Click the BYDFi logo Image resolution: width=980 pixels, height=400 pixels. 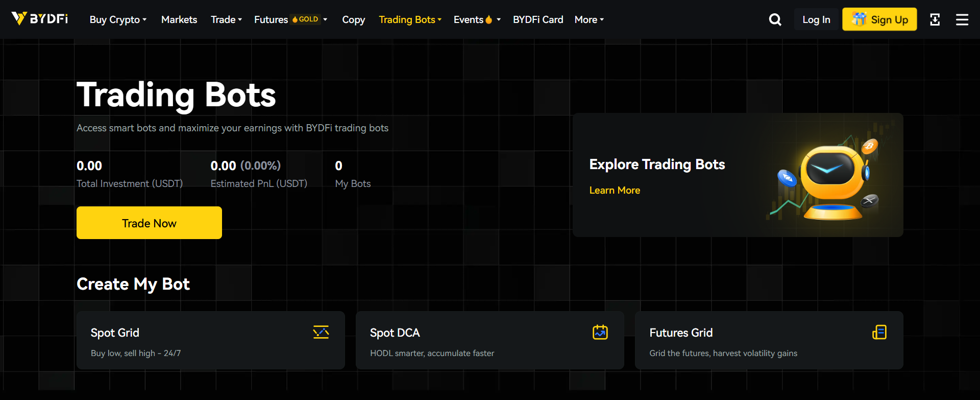[x=40, y=19]
